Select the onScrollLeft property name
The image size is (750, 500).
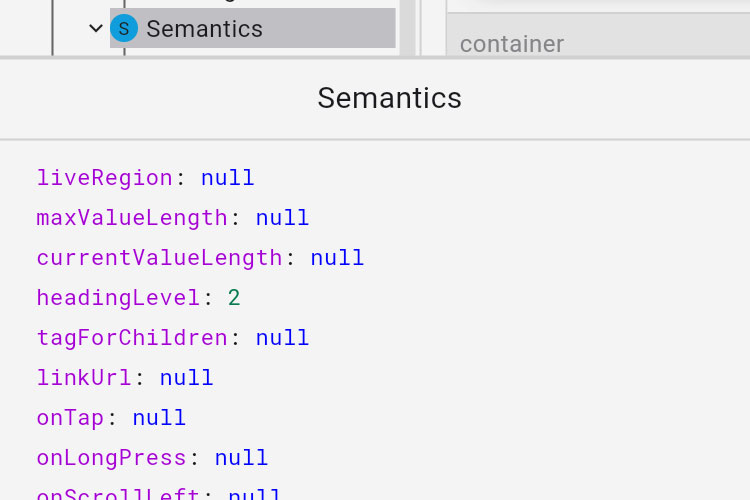pos(118,494)
